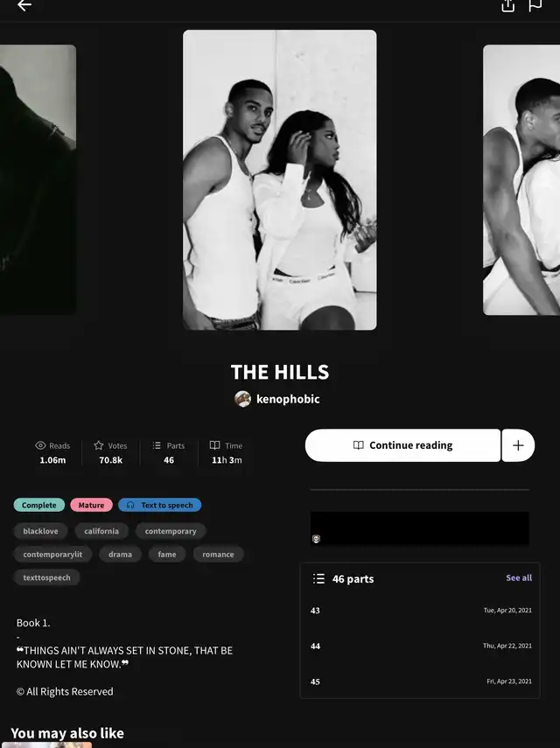
Task: Open kenophobic's profile avatar
Action: (x=242, y=399)
